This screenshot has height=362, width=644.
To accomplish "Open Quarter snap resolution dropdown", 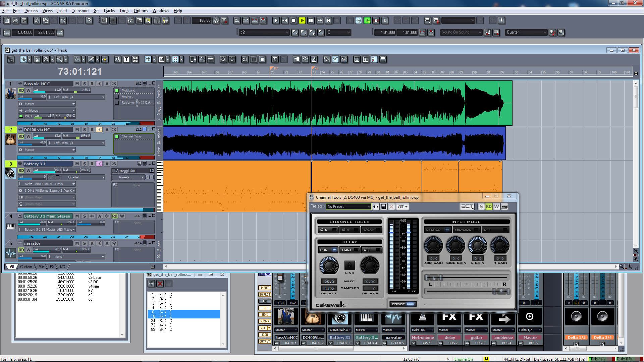I will tap(526, 33).
